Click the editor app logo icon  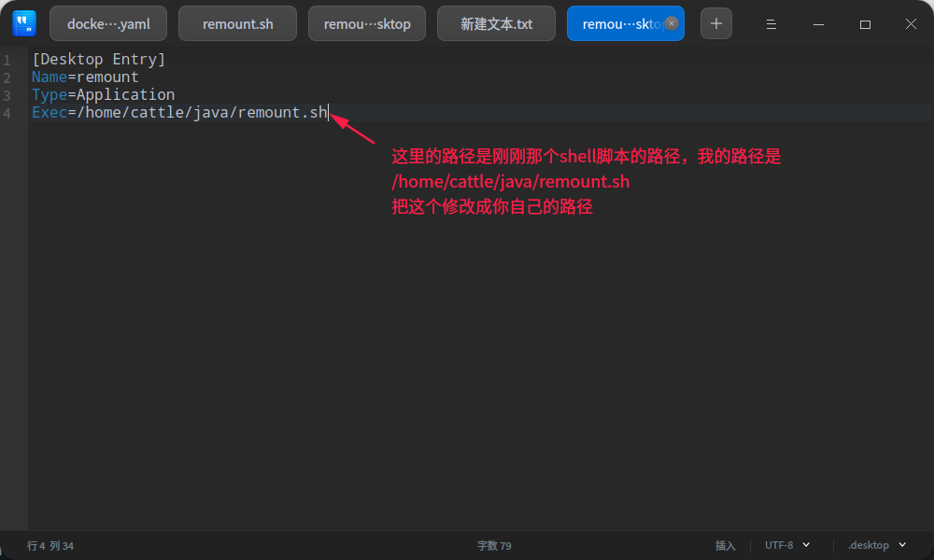23,22
